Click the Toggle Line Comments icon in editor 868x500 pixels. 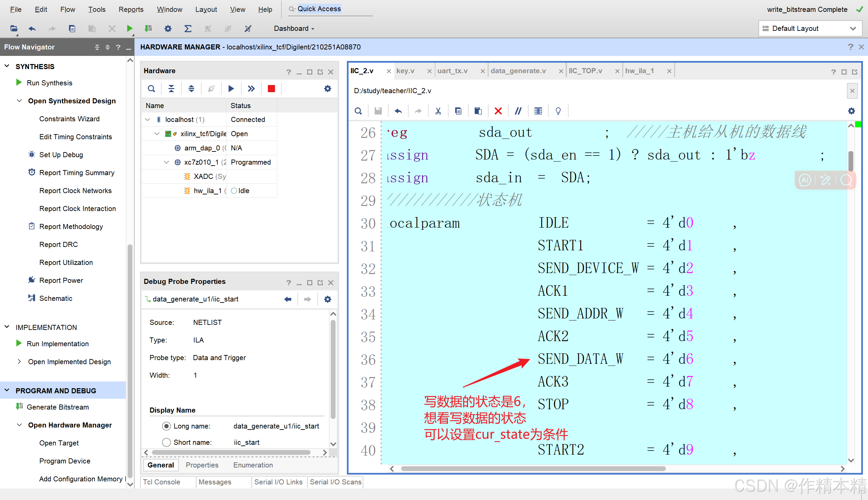pyautogui.click(x=518, y=111)
